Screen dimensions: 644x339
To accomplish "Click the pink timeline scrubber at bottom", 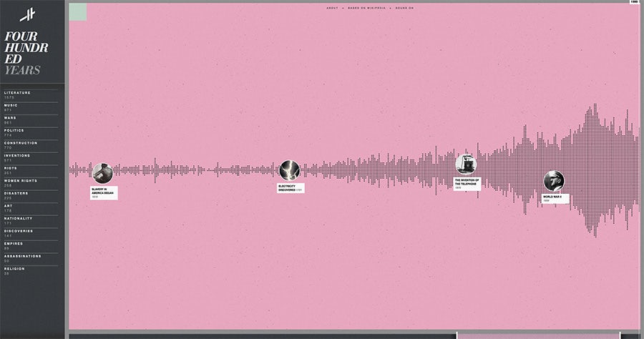I will (x=538, y=335).
